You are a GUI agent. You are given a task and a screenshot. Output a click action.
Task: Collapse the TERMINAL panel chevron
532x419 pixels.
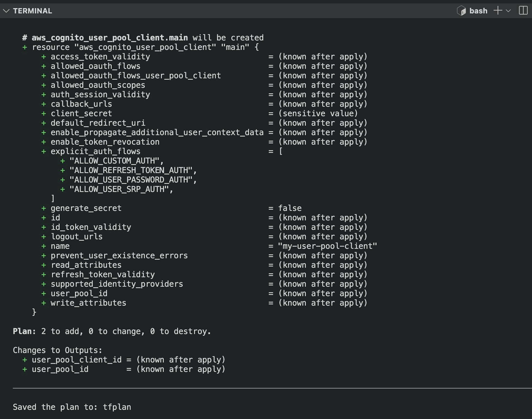(6, 11)
